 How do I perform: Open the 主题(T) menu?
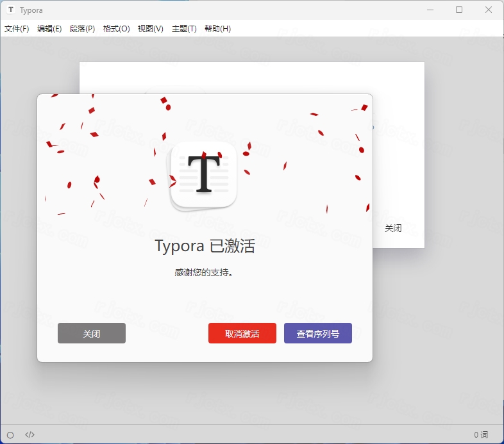(x=184, y=29)
